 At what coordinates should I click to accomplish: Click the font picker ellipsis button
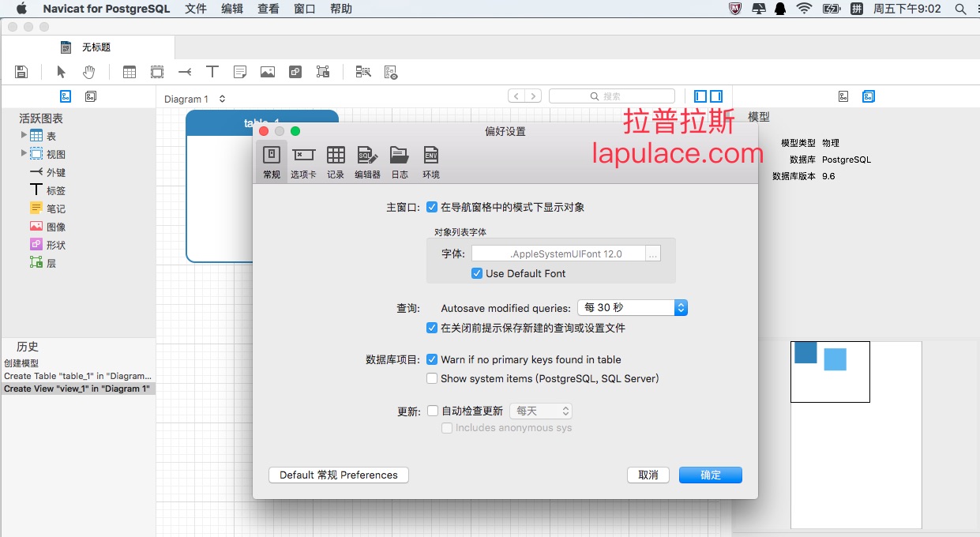[x=653, y=253]
